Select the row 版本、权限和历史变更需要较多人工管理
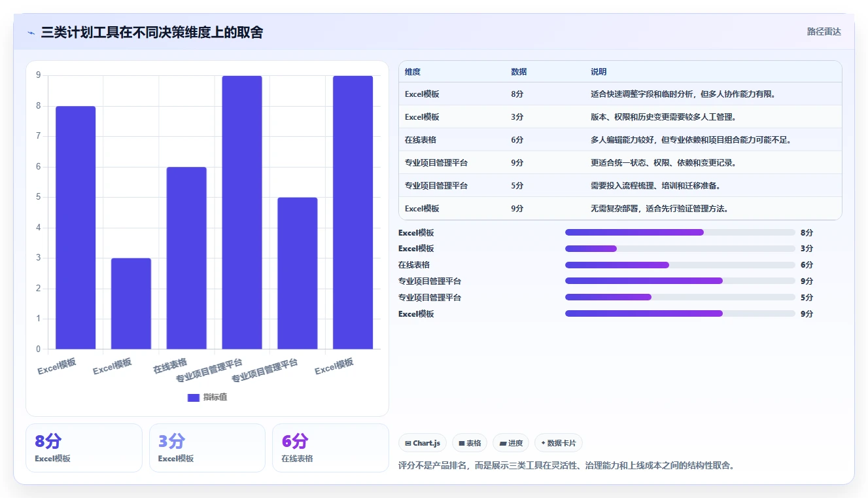 [620, 116]
